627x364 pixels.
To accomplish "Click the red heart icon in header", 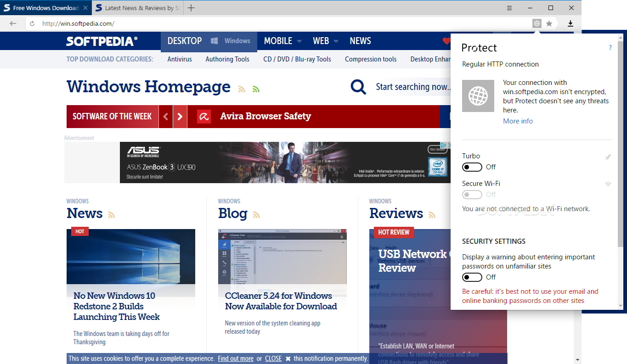I will coord(446,41).
